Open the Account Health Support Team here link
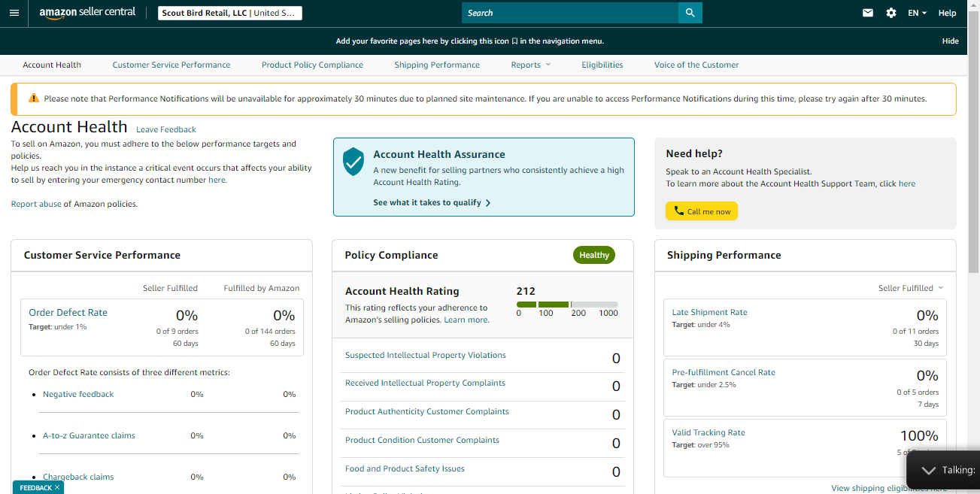The width and height of the screenshot is (980, 494). (x=907, y=183)
